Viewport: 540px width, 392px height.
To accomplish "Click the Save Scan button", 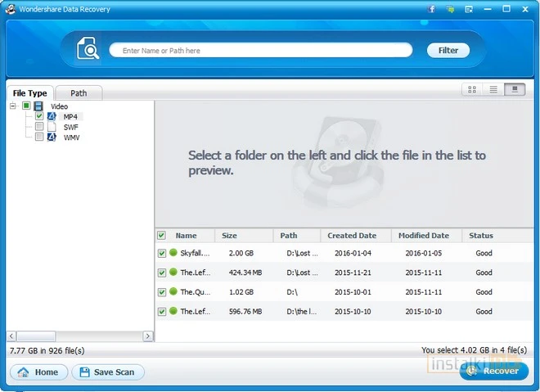I will click(108, 372).
